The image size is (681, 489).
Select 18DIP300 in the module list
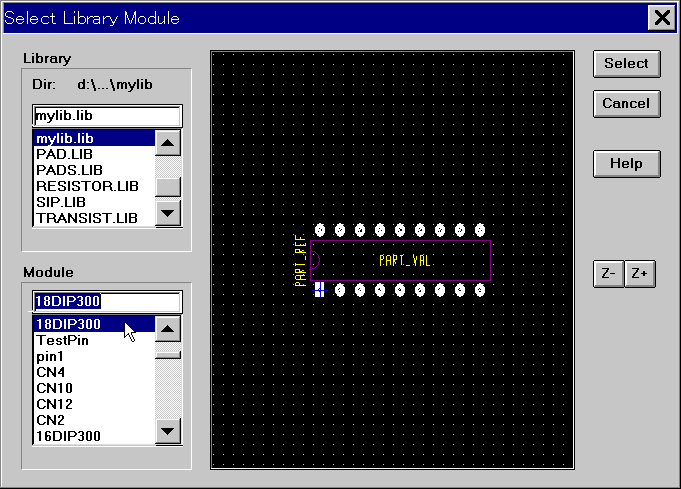coord(94,324)
